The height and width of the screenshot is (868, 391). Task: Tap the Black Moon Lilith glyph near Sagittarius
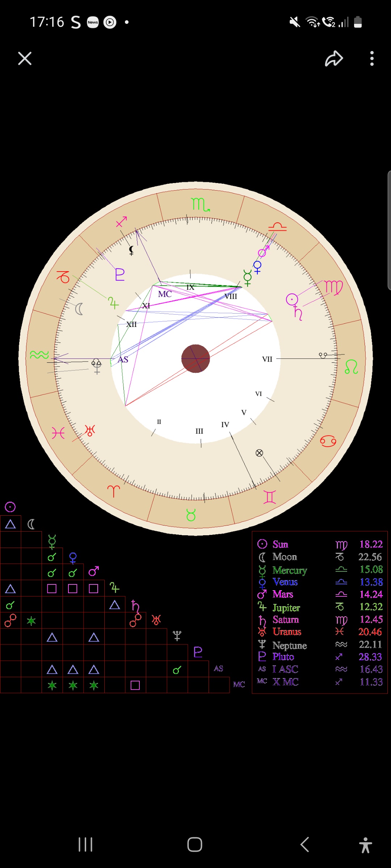(131, 250)
